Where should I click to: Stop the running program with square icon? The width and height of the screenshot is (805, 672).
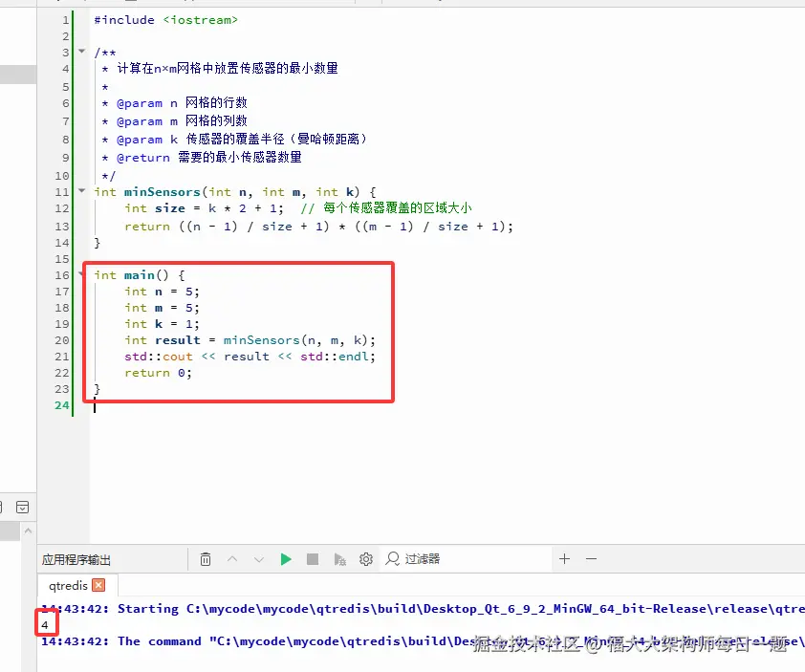tap(312, 559)
